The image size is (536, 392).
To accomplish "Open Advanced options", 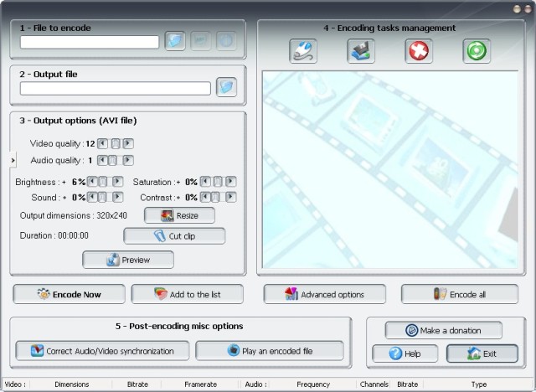I will click(325, 294).
